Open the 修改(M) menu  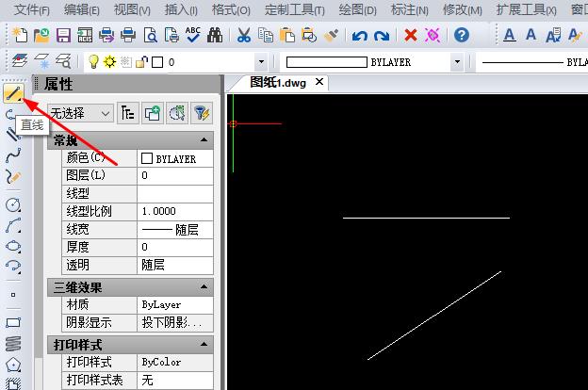pos(463,9)
